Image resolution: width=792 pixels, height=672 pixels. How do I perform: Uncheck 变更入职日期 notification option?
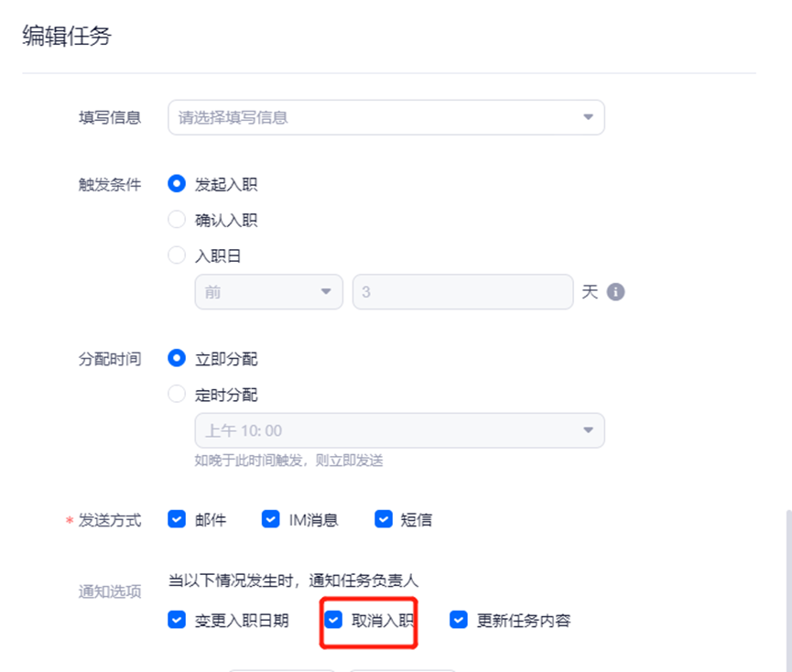pos(177,620)
